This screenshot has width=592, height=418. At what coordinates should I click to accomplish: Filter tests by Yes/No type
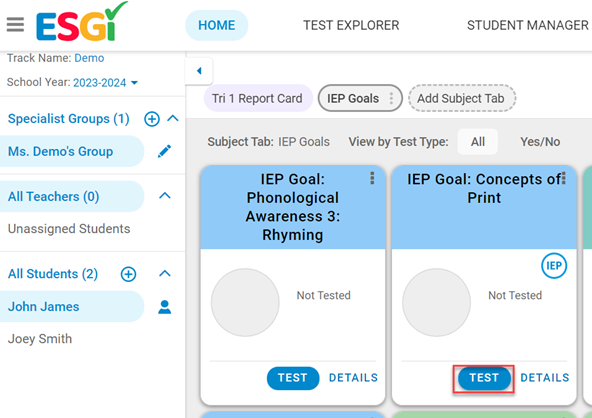(x=540, y=142)
